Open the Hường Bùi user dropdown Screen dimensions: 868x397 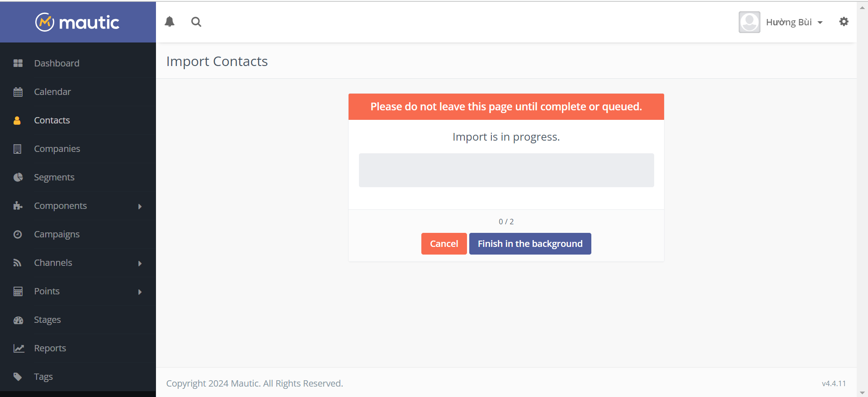793,22
